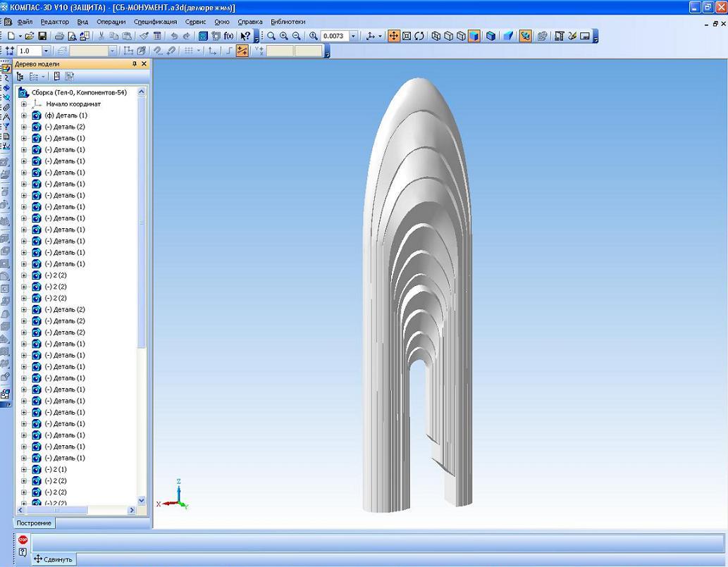Click the model tree horizontal scrollbar
This screenshot has width=728, height=567.
[x=70, y=510]
